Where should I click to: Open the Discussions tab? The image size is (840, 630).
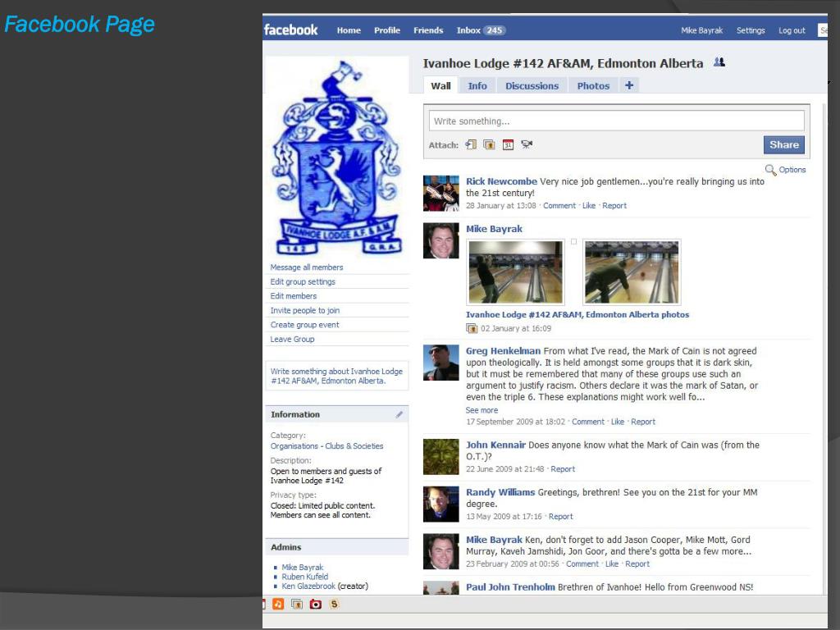[532, 85]
